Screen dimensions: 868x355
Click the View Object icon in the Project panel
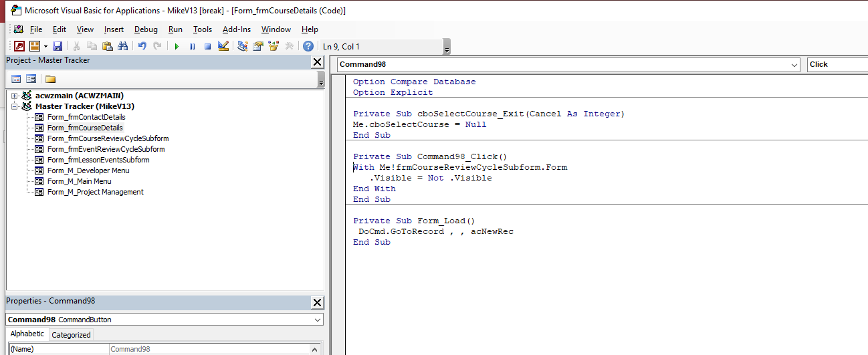click(31, 79)
